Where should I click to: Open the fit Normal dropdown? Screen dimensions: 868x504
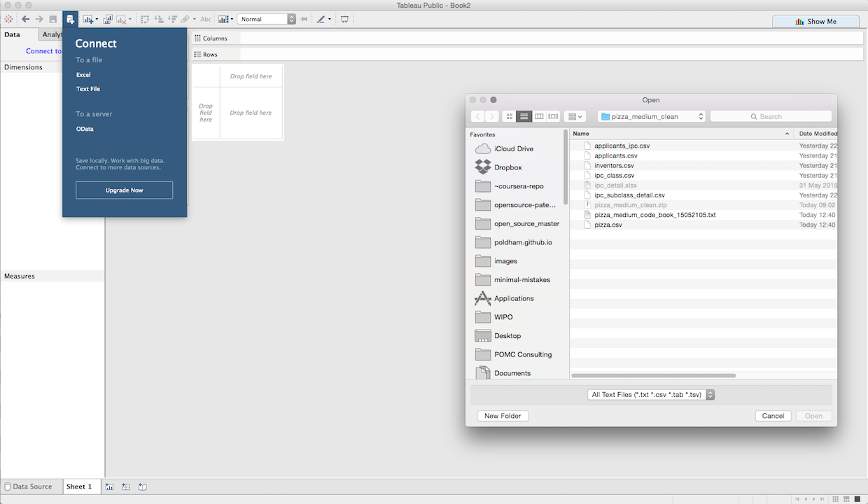point(266,20)
